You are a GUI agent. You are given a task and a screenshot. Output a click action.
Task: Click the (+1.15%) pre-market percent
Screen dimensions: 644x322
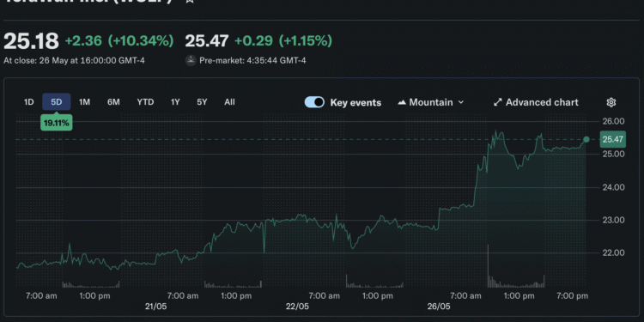click(306, 40)
